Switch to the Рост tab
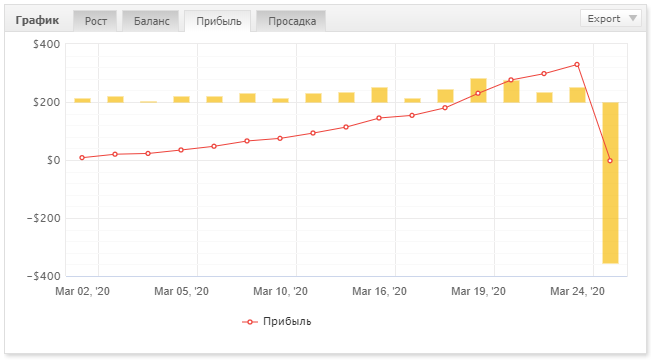This screenshot has width=651, height=360. [95, 21]
